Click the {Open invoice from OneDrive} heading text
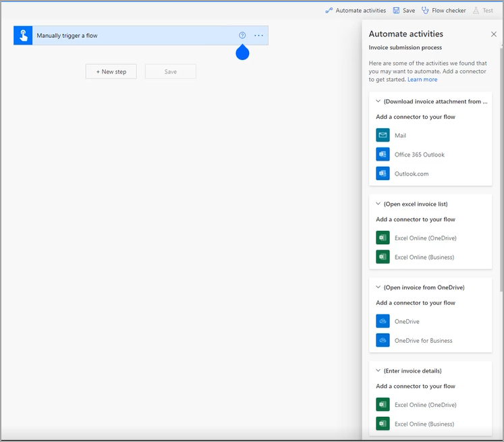Viewport: 504px width, 442px height. [424, 287]
